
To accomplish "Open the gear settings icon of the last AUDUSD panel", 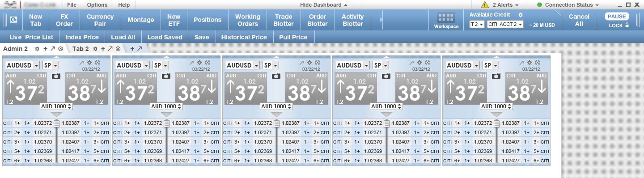I will (x=530, y=63).
